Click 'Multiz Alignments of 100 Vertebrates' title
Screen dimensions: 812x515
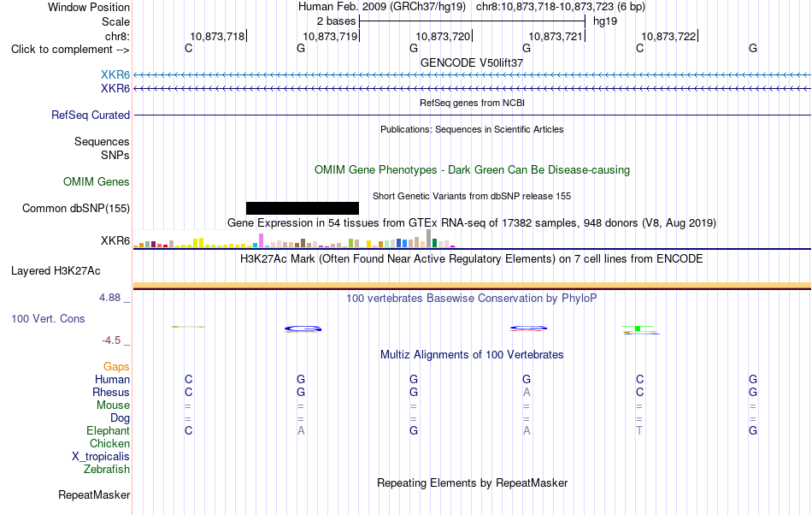(x=472, y=354)
